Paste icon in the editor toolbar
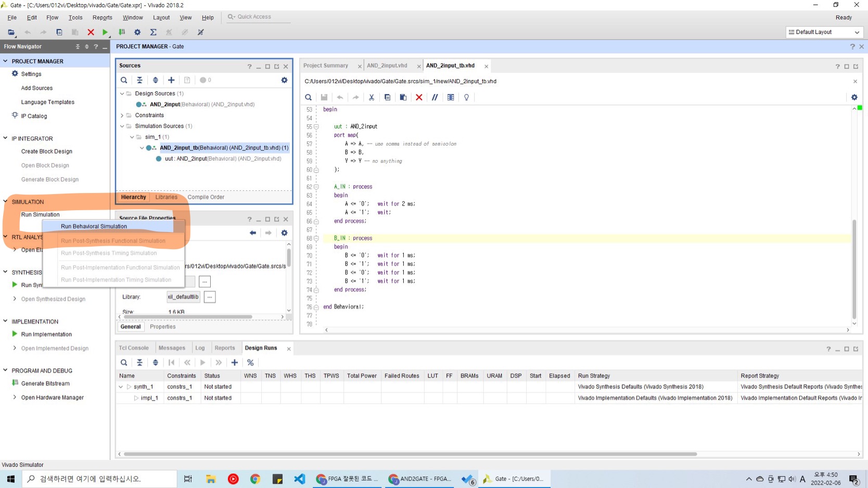This screenshot has width=868, height=488. point(403,97)
